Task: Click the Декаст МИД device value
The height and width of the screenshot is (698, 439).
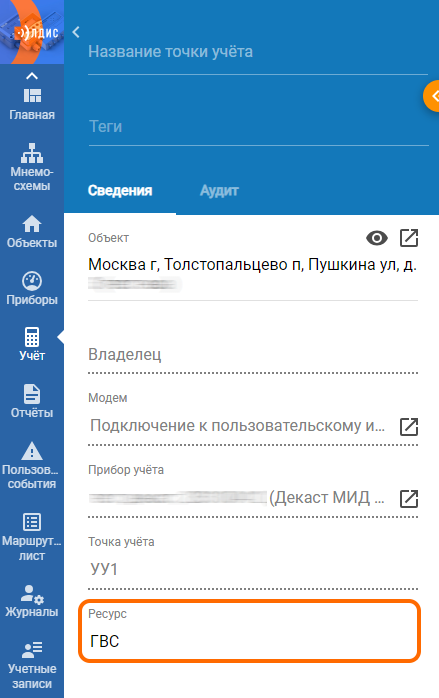Action: click(x=327, y=498)
